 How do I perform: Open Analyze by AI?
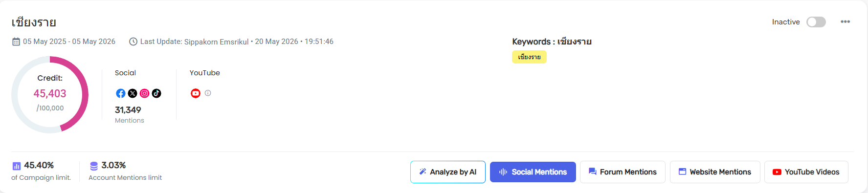448,172
